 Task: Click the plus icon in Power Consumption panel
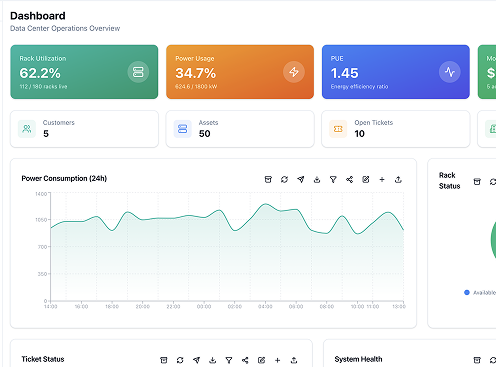(382, 179)
